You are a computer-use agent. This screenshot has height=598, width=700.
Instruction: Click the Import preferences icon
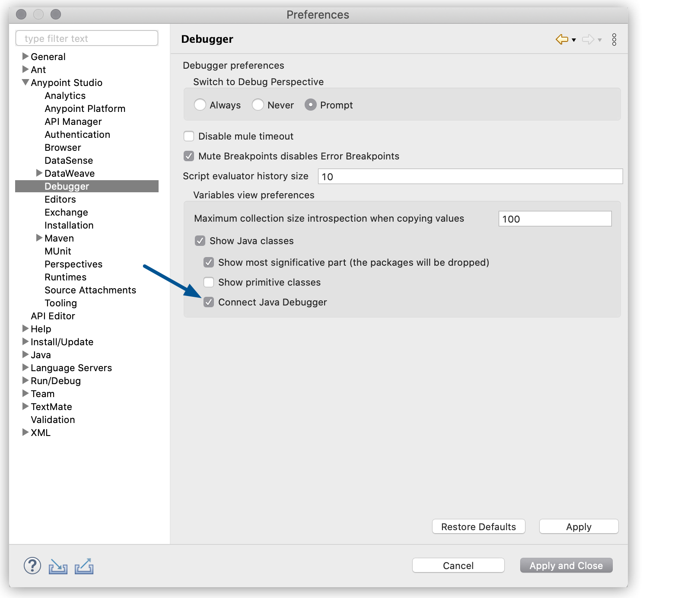click(x=58, y=566)
